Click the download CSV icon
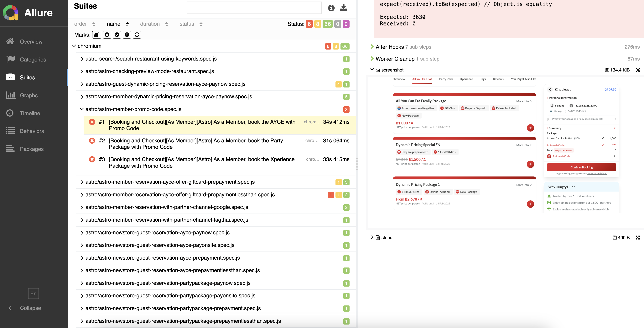This screenshot has height=328, width=644. coord(344,8)
